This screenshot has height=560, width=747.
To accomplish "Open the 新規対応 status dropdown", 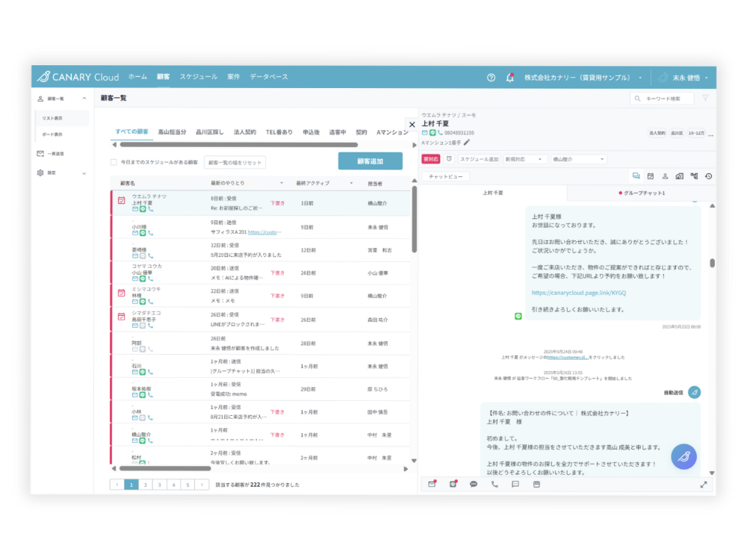I will 525,159.
